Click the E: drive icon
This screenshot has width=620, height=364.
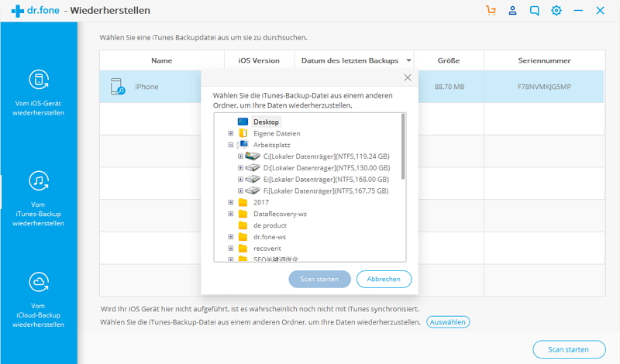pyautogui.click(x=253, y=179)
